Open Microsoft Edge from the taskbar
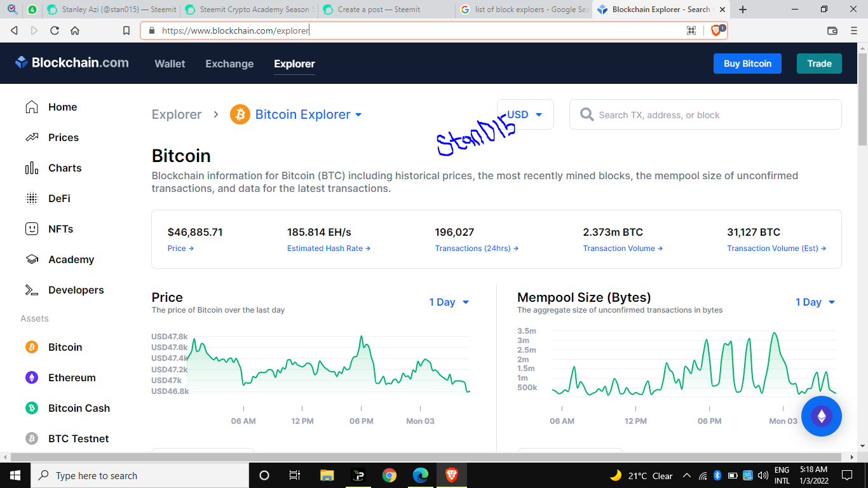Image resolution: width=868 pixels, height=488 pixels. point(421,475)
